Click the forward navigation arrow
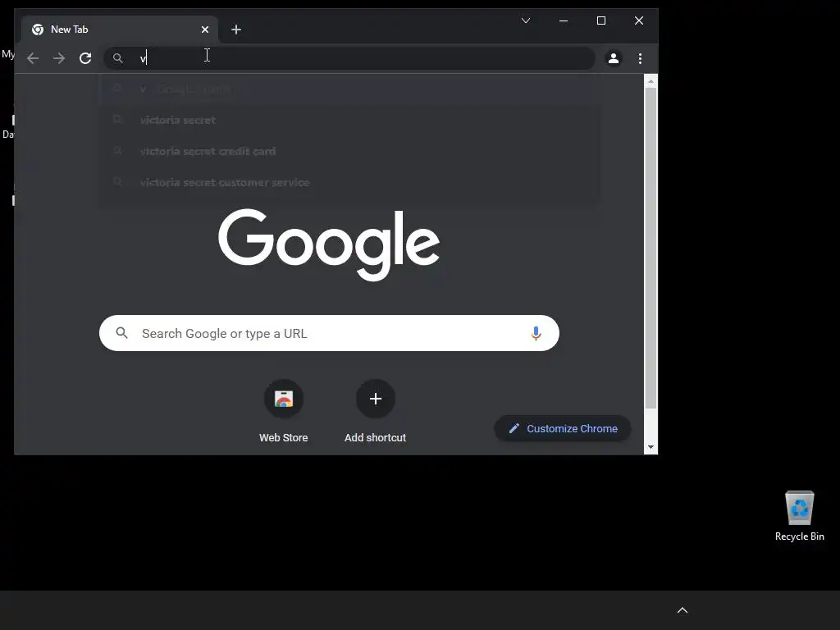 pyautogui.click(x=59, y=58)
